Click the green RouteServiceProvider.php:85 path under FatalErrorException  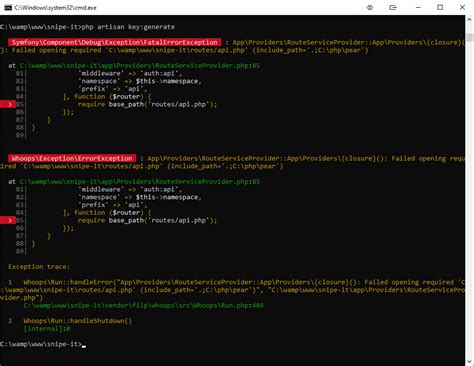[140, 66]
